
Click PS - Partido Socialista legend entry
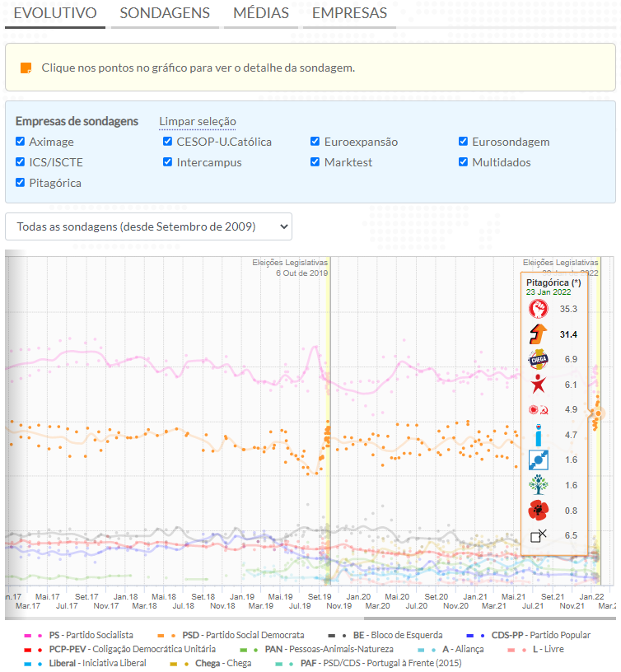(91, 635)
